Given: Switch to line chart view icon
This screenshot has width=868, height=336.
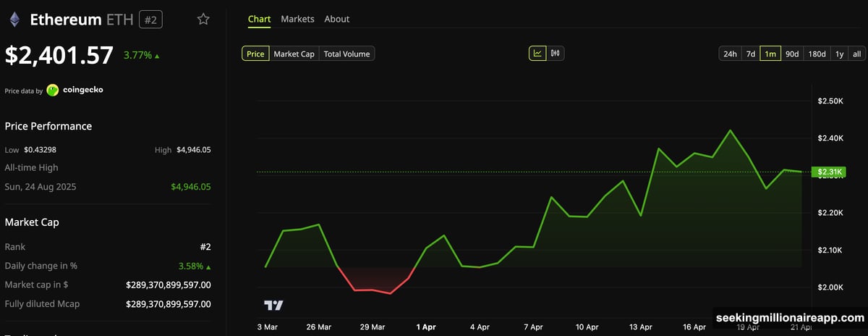Looking at the screenshot, I should click(537, 54).
